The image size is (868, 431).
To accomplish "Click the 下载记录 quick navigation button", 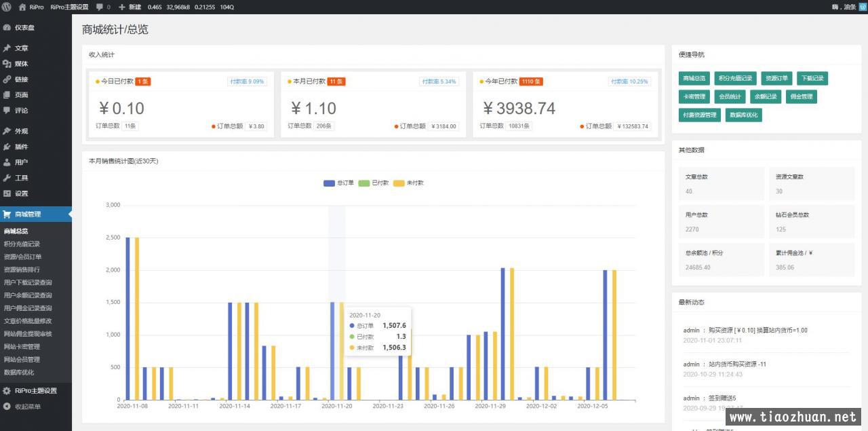I will (812, 78).
